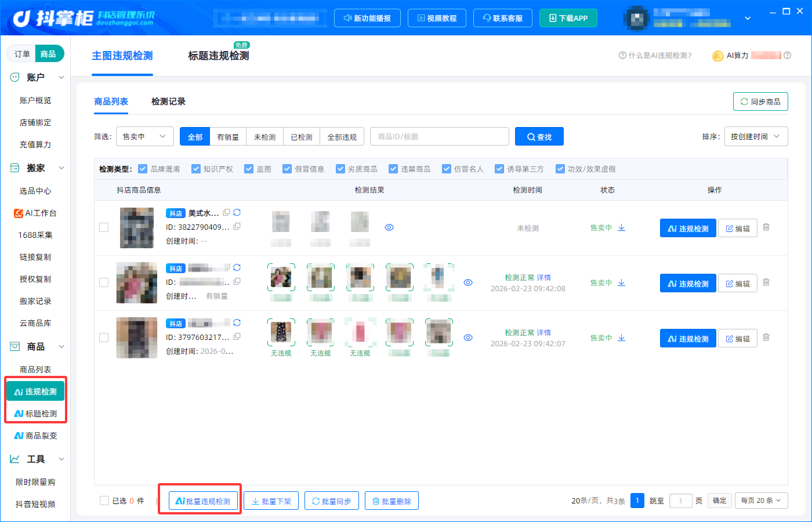The image size is (812, 522).
Task: Click the 账户 section shield icon
Action: point(14,77)
